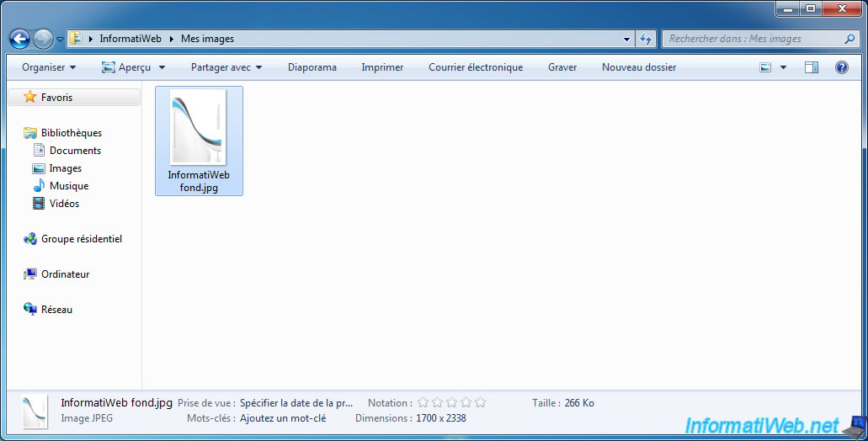Toggle the preview pane button
The image size is (868, 441).
pos(812,67)
